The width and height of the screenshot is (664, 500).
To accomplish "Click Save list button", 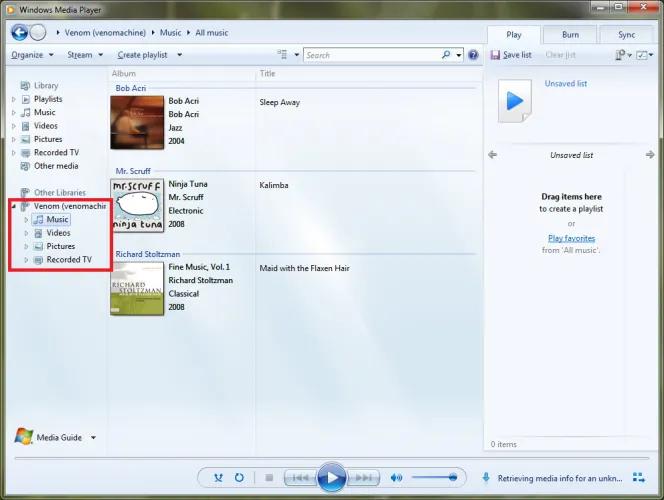I will (511, 55).
